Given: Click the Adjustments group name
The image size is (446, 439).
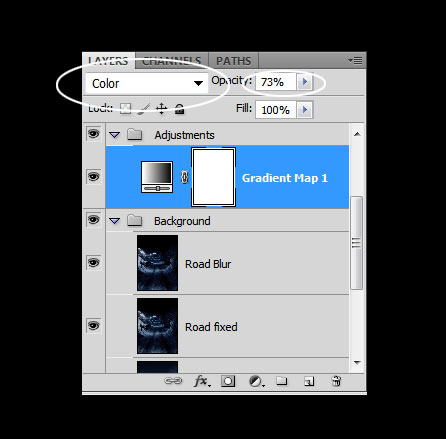Looking at the screenshot, I should coord(184,135).
